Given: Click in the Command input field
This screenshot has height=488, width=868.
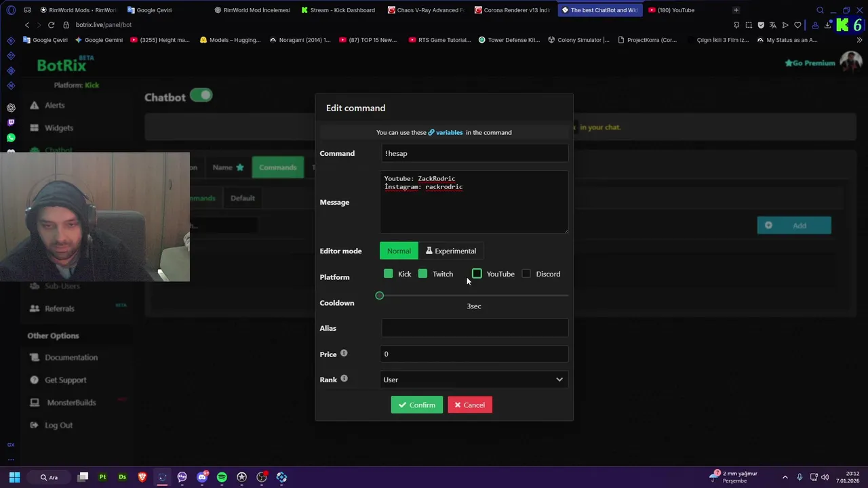Looking at the screenshot, I should tap(474, 153).
